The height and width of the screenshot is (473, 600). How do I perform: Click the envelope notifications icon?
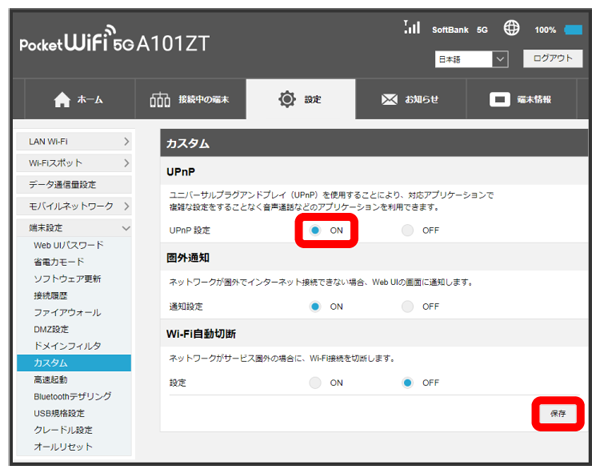[391, 100]
